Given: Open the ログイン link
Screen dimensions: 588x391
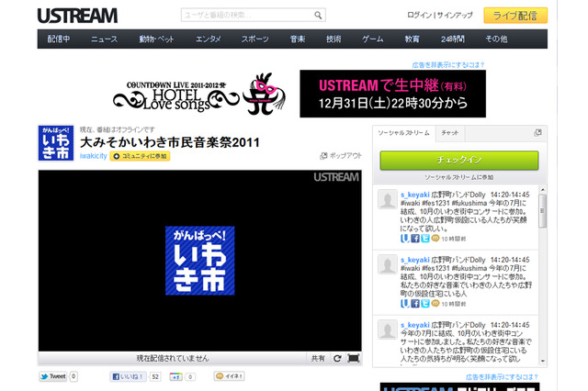Looking at the screenshot, I should tap(420, 16).
